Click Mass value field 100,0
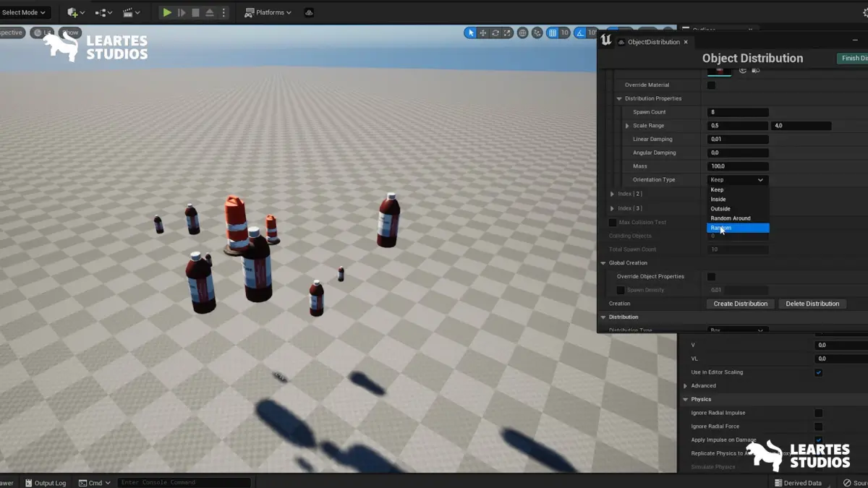 pyautogui.click(x=738, y=166)
